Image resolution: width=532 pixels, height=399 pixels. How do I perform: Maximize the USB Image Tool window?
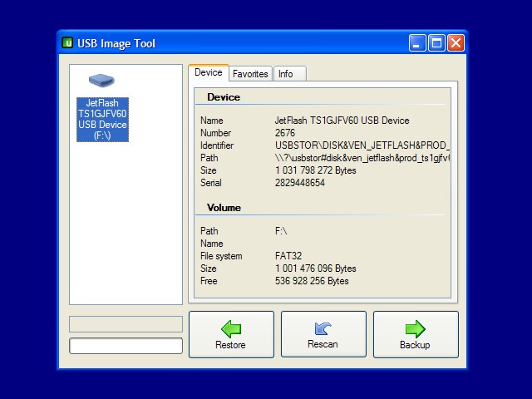pos(436,43)
